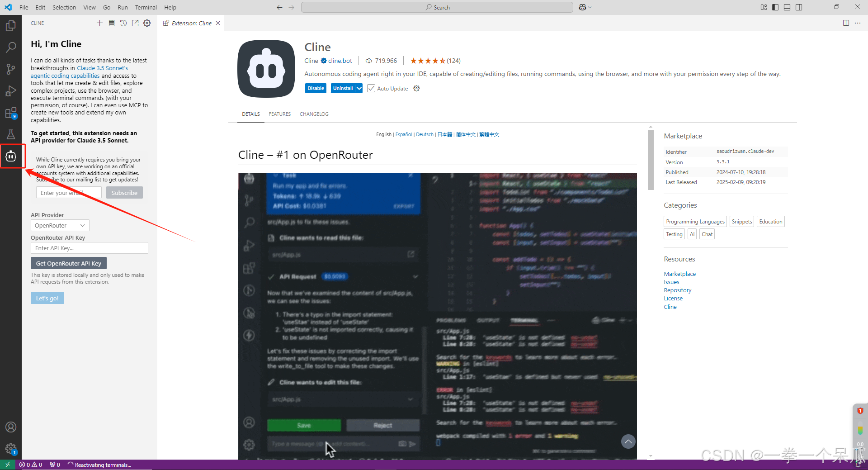
Task: Open Repository resource link
Action: pyautogui.click(x=678, y=290)
